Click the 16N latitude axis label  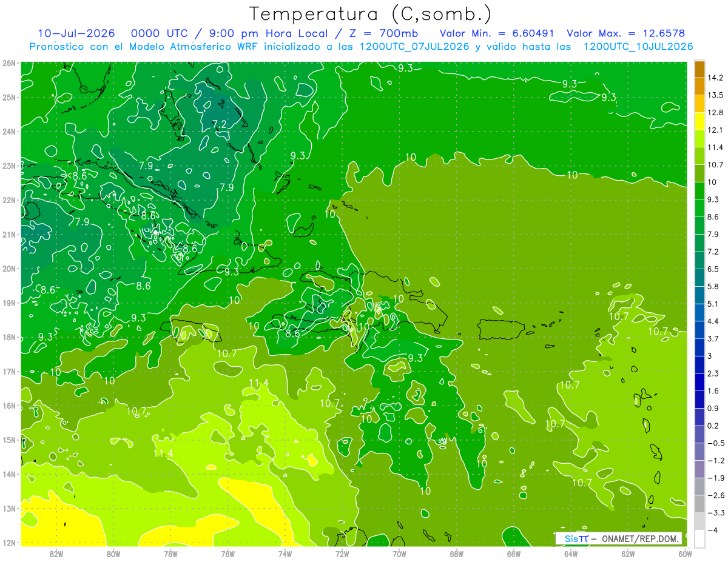pos(8,406)
